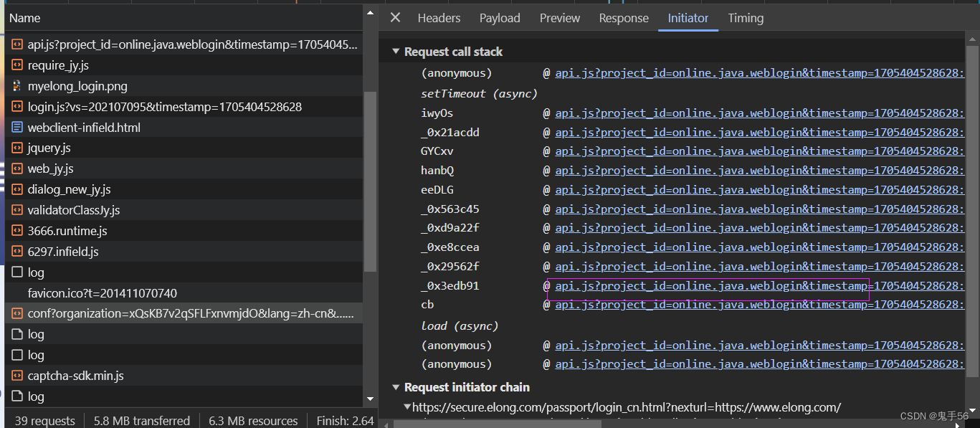The height and width of the screenshot is (428, 980).
Task: Open the api.js link for cb frame
Action: 760,305
